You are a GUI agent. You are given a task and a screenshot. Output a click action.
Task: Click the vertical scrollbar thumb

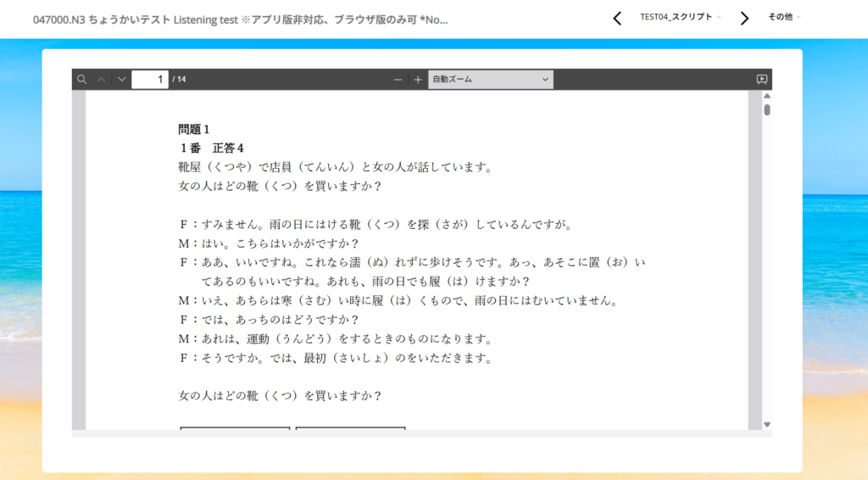point(766,109)
